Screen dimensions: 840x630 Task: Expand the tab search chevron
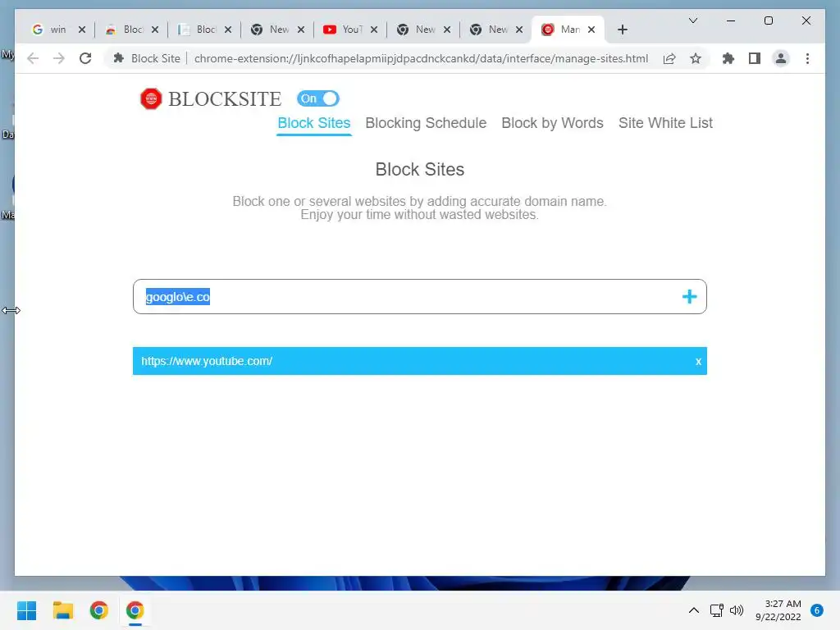[x=692, y=21]
